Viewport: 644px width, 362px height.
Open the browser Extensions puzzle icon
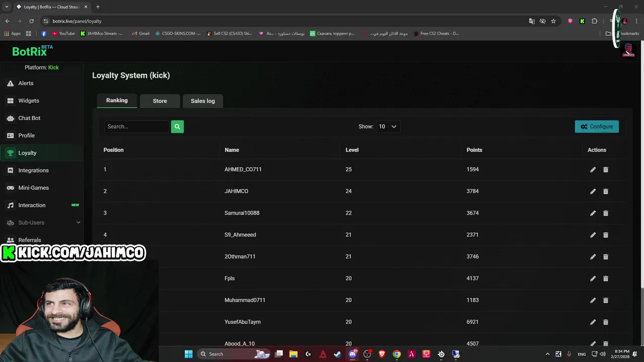click(595, 21)
